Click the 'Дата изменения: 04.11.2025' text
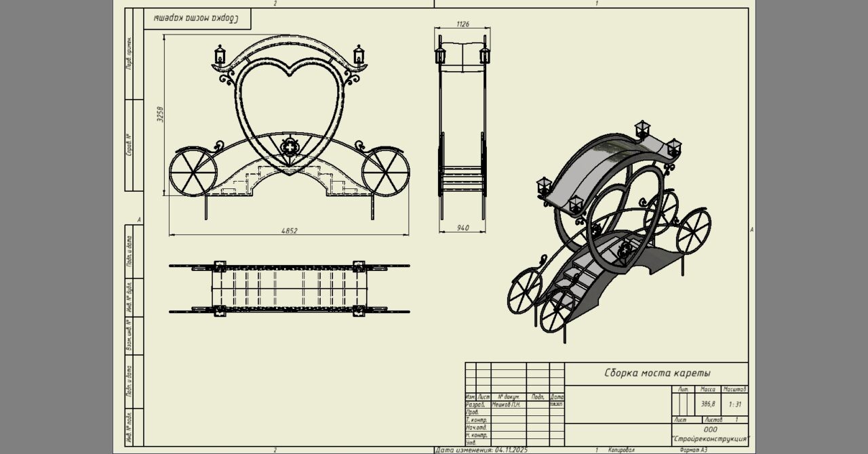Image resolution: width=868 pixels, height=454 pixels. click(x=481, y=450)
